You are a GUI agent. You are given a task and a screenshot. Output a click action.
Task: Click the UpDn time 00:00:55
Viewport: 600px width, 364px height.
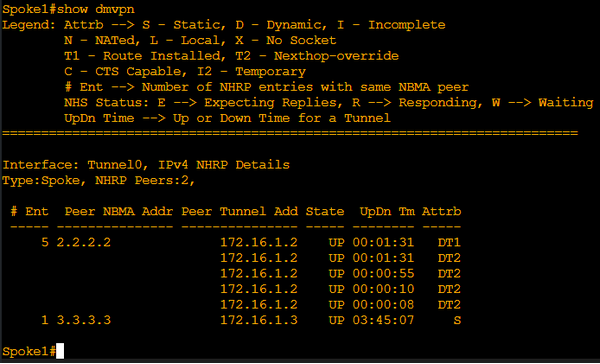point(383,273)
